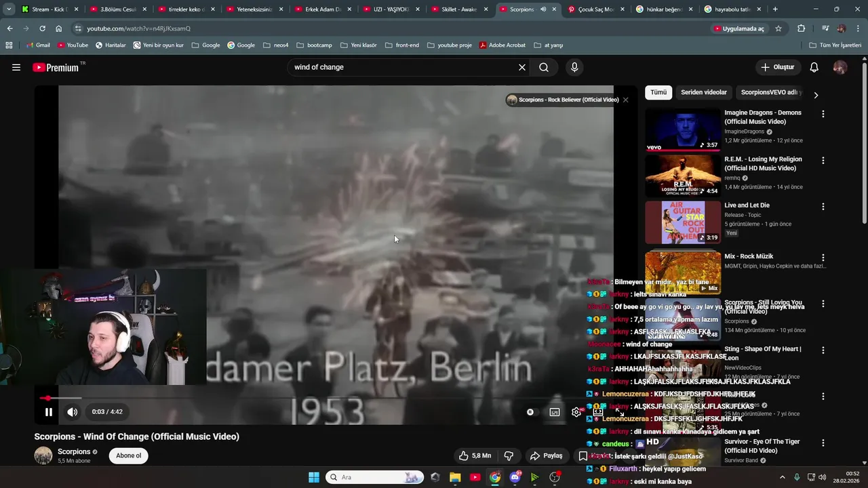
Task: Pause the video with the player pause button
Action: click(x=48, y=411)
